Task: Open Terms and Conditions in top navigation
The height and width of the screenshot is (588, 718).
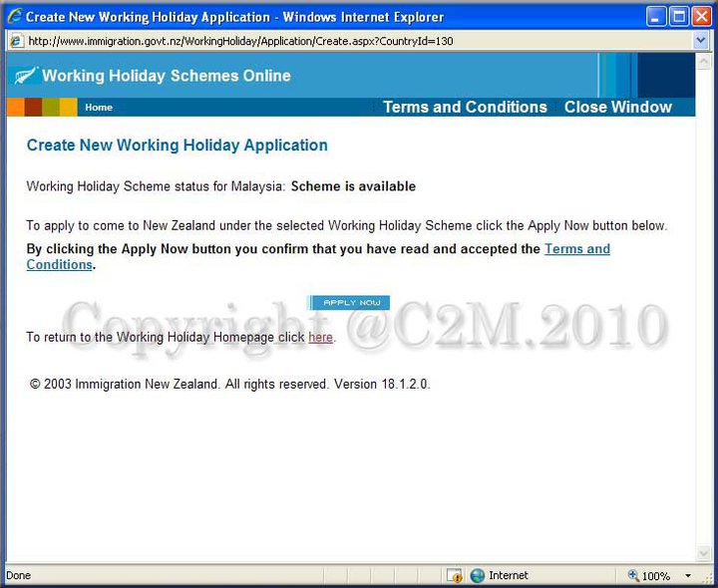Action: tap(465, 108)
